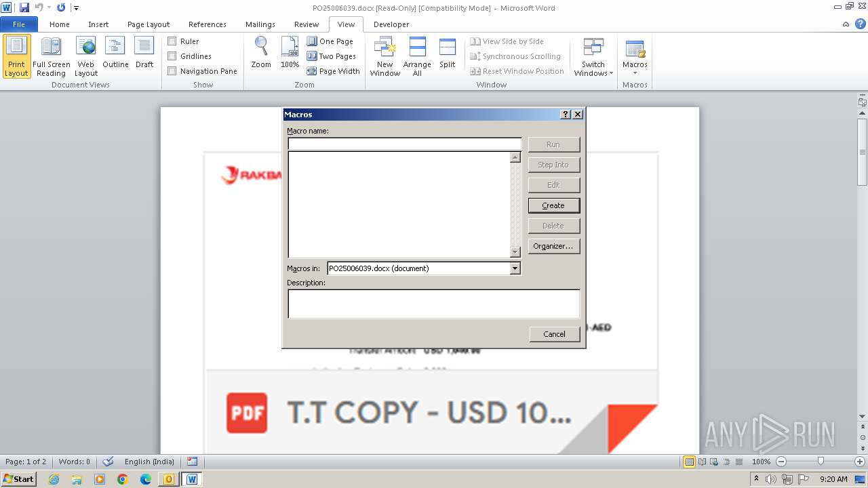Toggle the Ruler checkbox
This screenshot has height=488, width=868.
(x=172, y=41)
